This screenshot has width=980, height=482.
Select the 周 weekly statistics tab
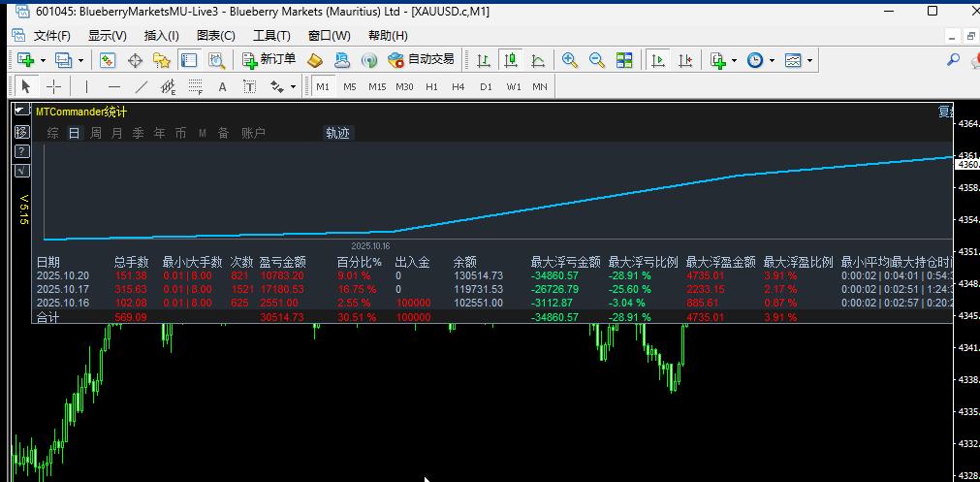(x=96, y=133)
